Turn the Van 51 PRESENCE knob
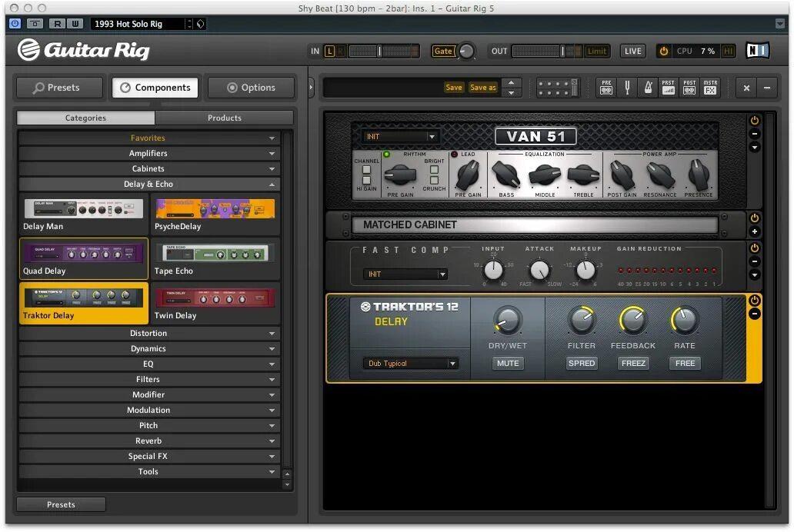The width and height of the screenshot is (794, 532). 699,174
